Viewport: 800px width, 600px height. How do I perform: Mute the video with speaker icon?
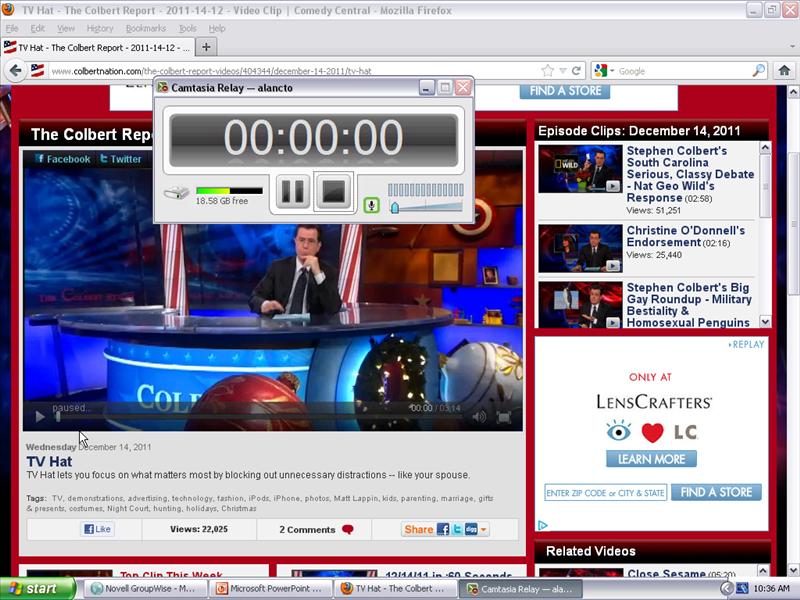479,417
